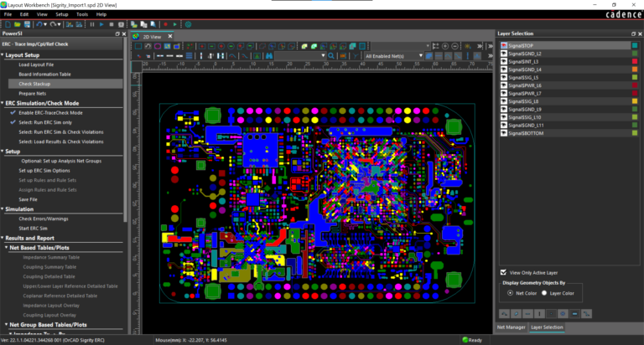Click the red record icon in toolbar
Screen dimensions: 644x345
(164, 24)
